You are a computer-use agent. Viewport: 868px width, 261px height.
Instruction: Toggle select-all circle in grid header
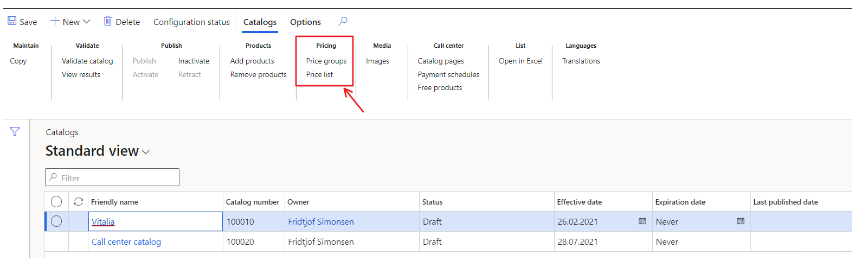(x=56, y=202)
